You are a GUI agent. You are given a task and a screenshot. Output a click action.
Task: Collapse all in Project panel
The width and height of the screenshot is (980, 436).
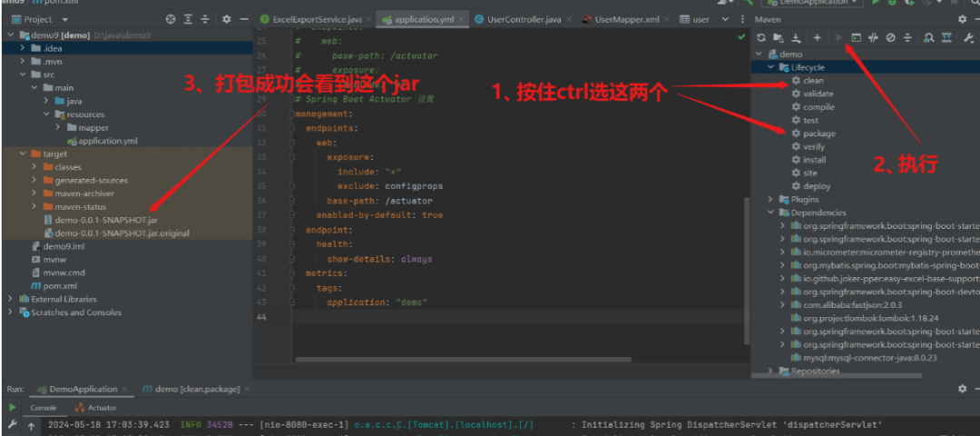(x=205, y=19)
